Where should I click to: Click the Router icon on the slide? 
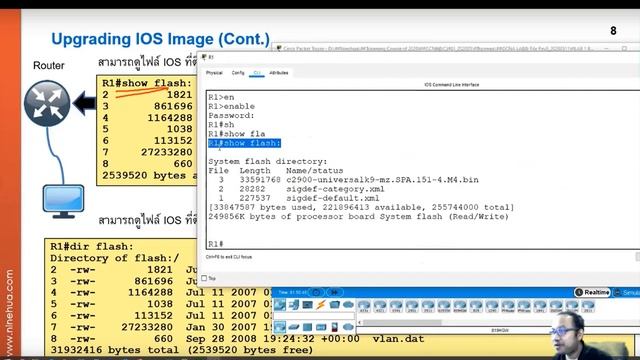point(47,103)
